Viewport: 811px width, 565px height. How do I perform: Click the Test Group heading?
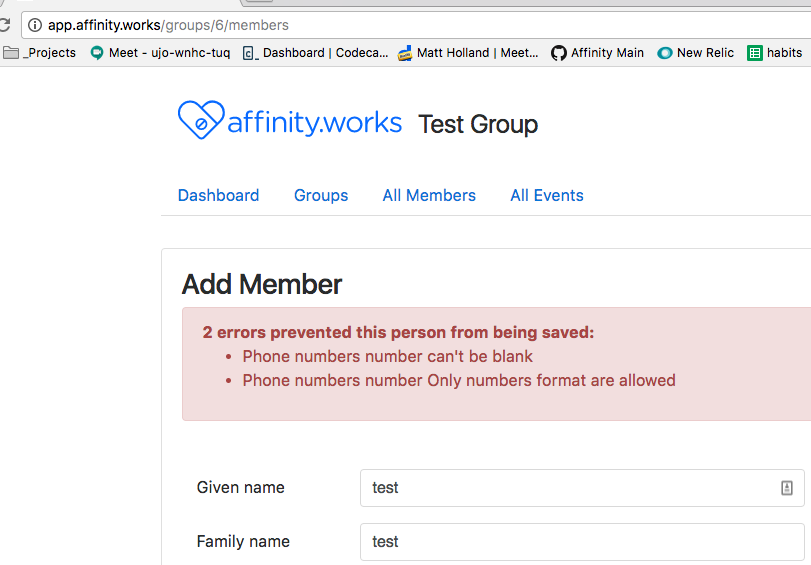pyautogui.click(x=478, y=124)
